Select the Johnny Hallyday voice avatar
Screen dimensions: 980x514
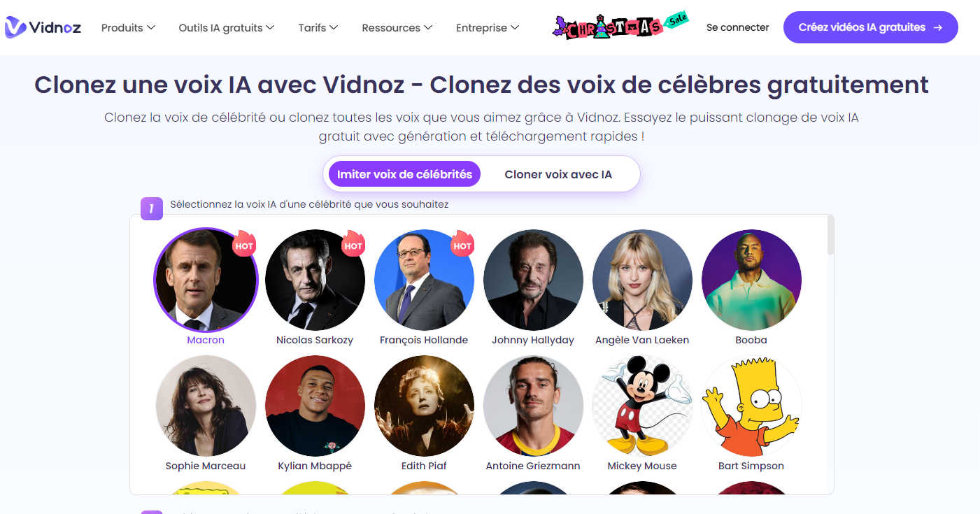tap(533, 280)
